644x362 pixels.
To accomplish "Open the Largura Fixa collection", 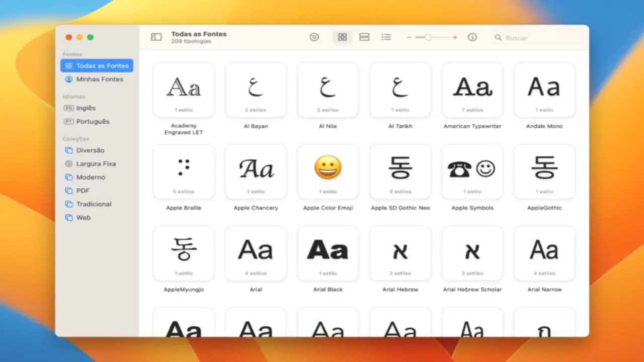I will pyautogui.click(x=97, y=164).
